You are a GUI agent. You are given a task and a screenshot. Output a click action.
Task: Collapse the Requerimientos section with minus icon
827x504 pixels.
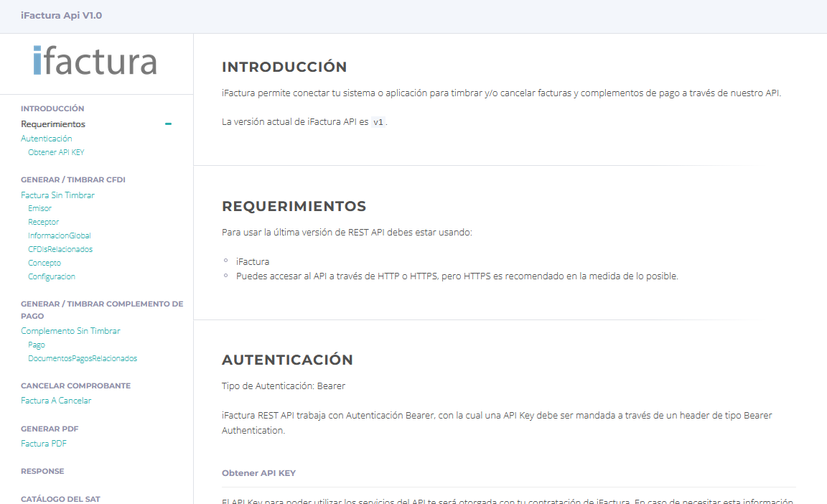pos(168,124)
